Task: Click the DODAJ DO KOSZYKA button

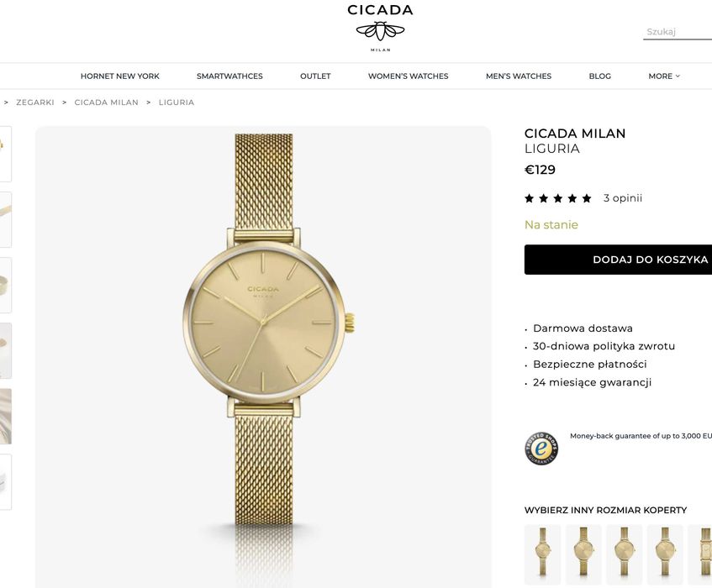Action: [618, 260]
